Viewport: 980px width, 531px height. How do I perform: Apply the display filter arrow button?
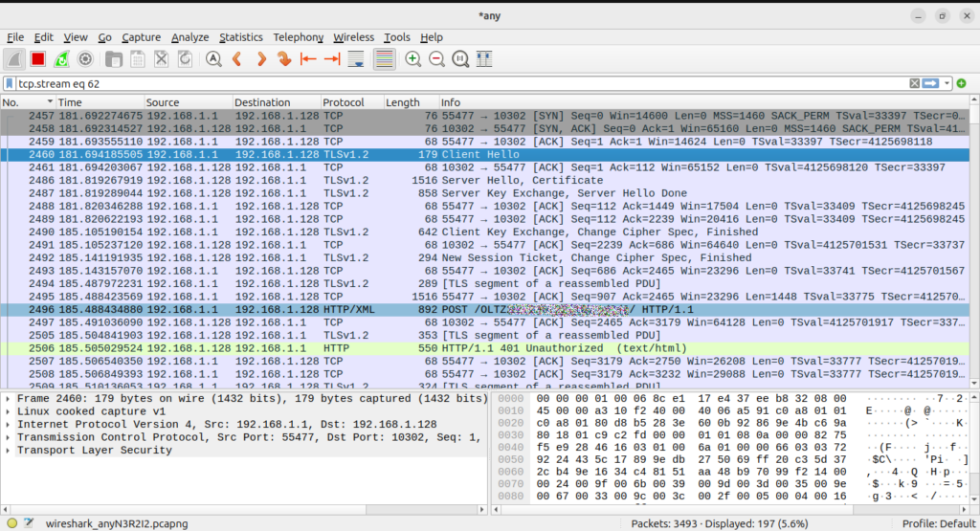tap(930, 83)
